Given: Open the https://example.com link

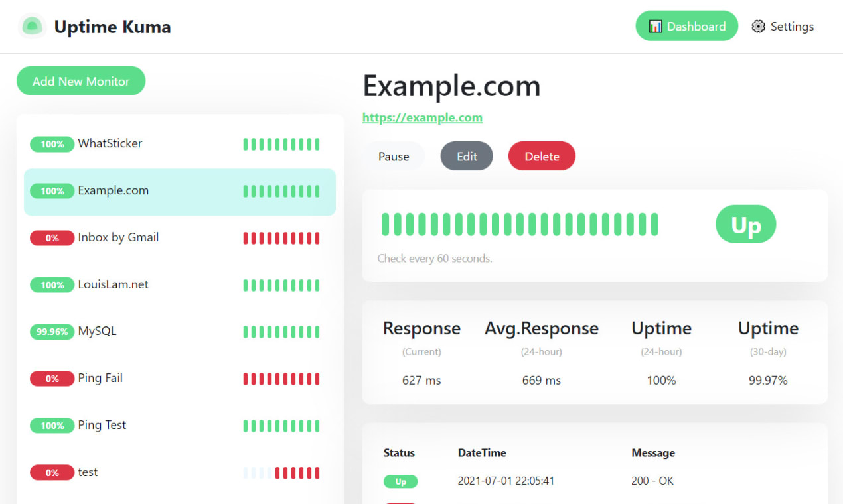Looking at the screenshot, I should (x=422, y=118).
